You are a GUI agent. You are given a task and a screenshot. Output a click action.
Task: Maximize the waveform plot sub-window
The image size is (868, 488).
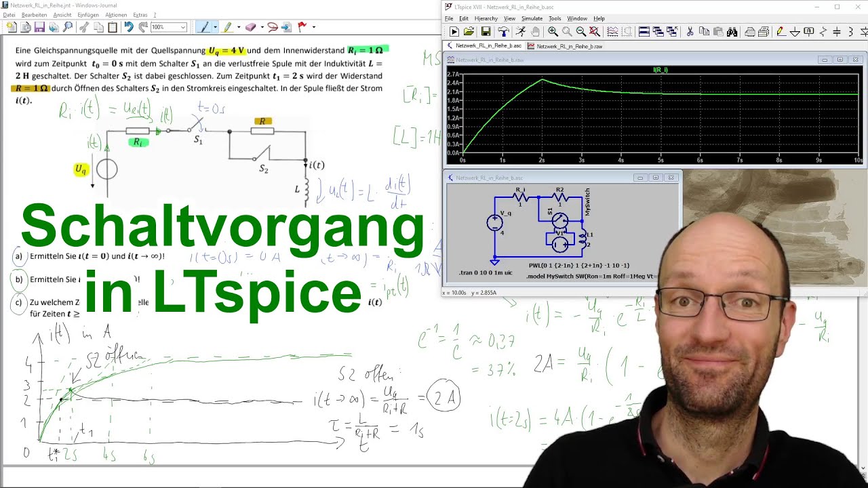click(x=840, y=60)
